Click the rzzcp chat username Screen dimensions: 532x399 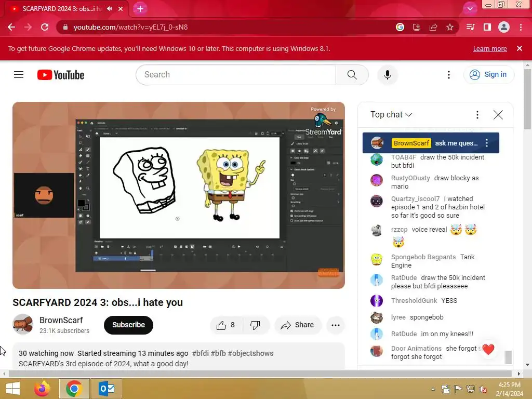click(x=399, y=230)
